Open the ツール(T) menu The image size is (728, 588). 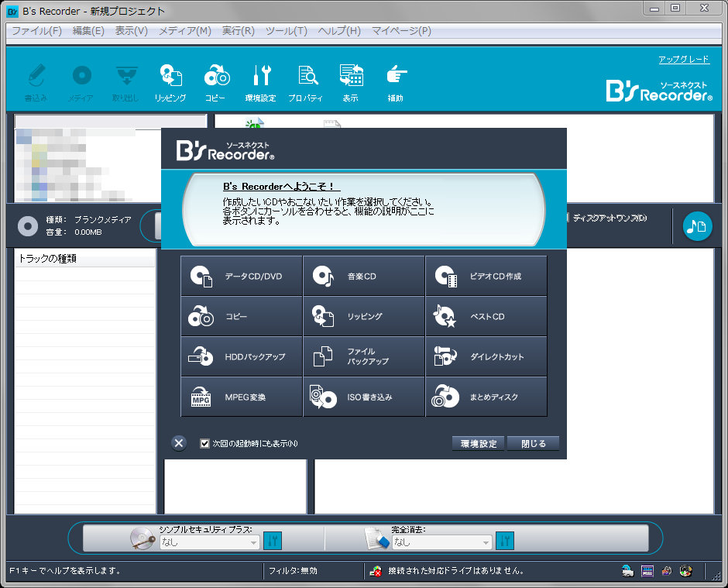[x=286, y=31]
